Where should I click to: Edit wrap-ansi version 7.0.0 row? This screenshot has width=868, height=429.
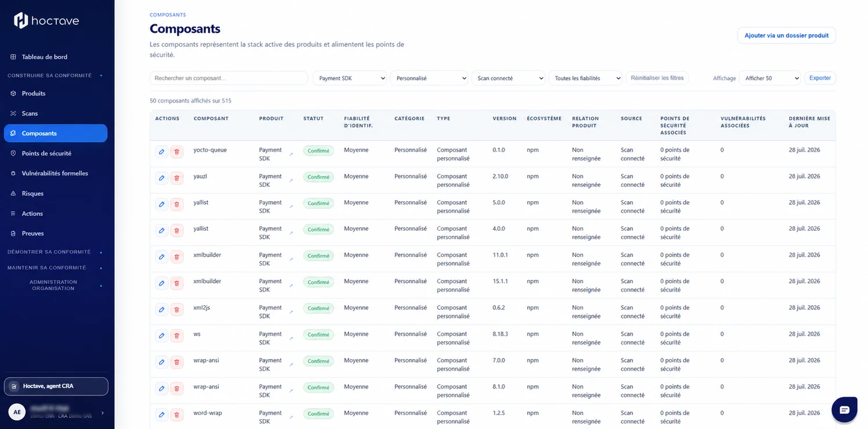click(x=161, y=363)
